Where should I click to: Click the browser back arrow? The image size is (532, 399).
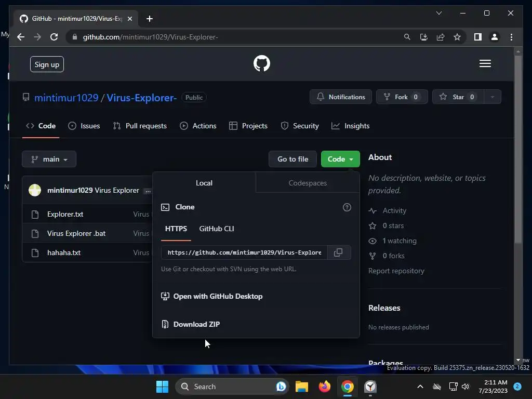21,37
